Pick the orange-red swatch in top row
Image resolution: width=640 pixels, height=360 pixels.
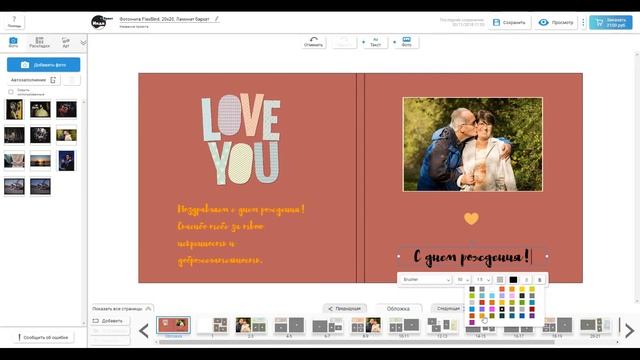[x=502, y=289]
